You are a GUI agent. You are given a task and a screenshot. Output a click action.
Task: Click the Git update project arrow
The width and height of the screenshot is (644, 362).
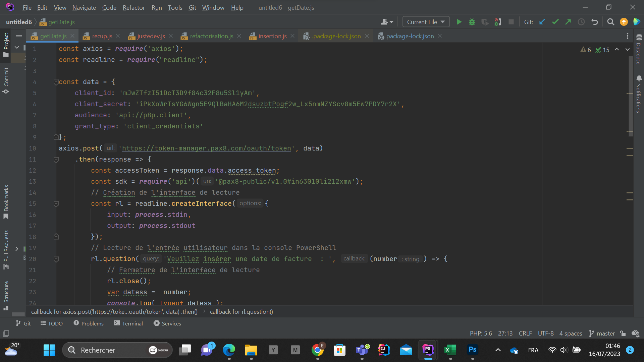pos(542,22)
